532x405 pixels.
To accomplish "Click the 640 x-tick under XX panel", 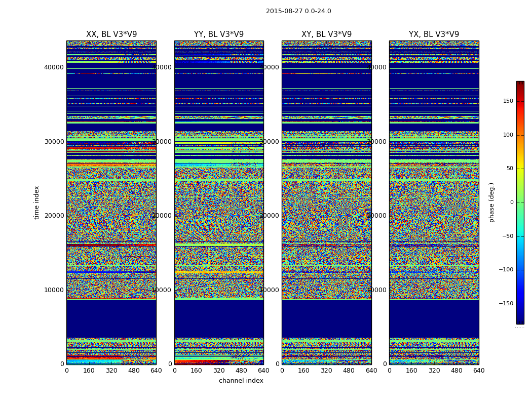I will (x=156, y=371).
